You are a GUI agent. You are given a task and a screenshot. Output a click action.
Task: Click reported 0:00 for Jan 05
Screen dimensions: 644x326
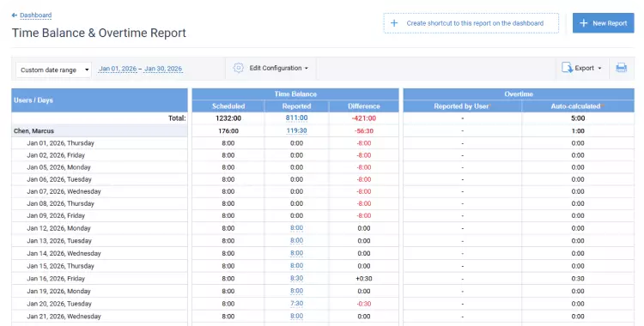tap(296, 167)
